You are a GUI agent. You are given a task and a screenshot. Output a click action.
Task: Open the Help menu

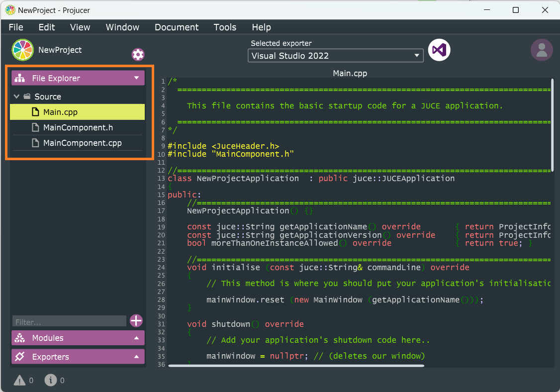pyautogui.click(x=262, y=27)
